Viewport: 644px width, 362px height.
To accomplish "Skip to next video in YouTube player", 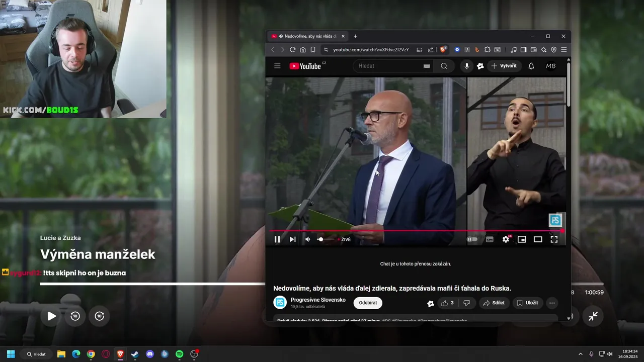I will point(293,239).
